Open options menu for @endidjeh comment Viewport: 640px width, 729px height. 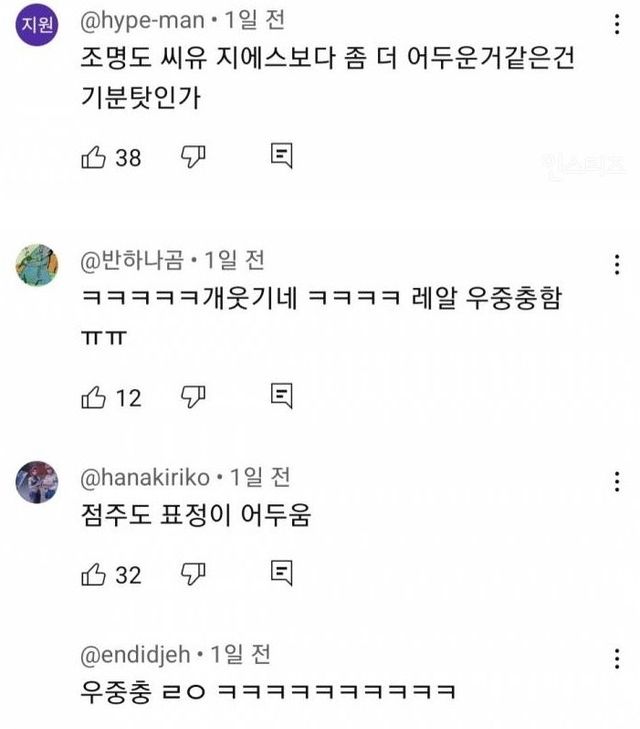[x=616, y=659]
